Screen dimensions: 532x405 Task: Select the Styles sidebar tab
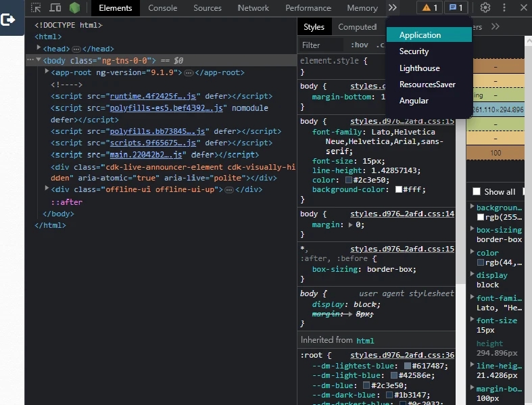(314, 27)
